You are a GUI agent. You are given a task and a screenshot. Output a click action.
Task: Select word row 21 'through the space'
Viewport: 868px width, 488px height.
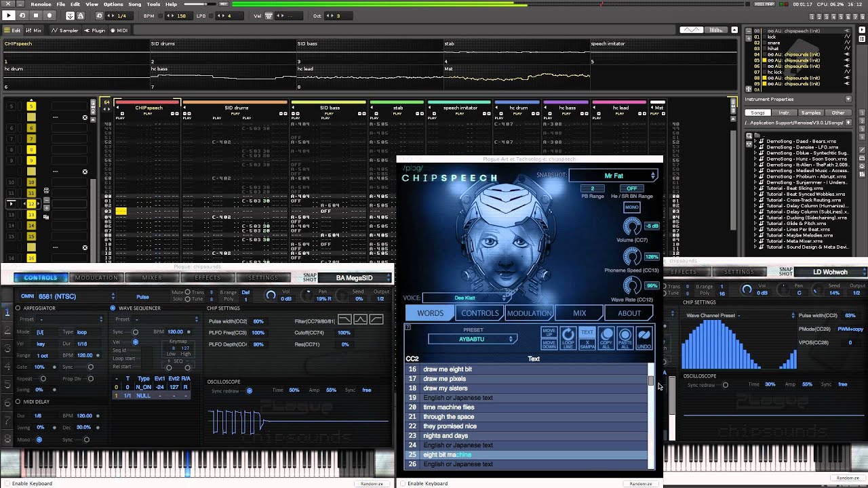526,417
